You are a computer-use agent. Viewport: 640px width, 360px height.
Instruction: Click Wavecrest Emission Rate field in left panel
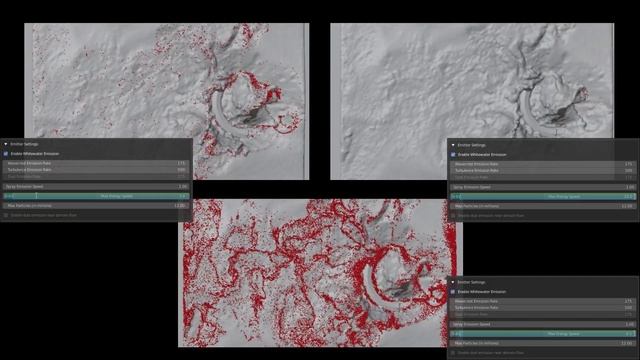[96, 163]
